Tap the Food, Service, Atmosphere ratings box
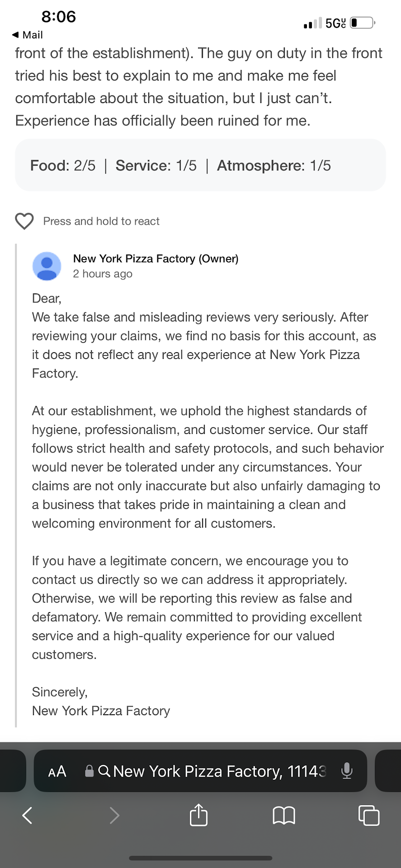Viewport: 401px width, 868px height. pos(200,165)
